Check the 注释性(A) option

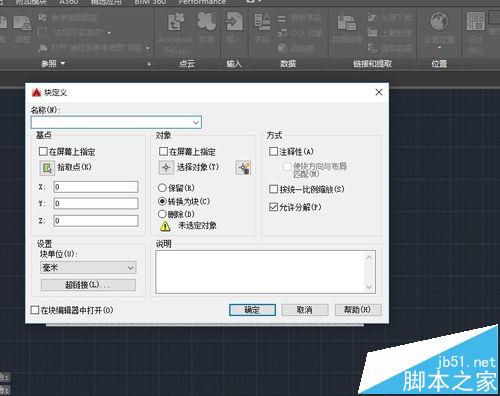(x=273, y=152)
